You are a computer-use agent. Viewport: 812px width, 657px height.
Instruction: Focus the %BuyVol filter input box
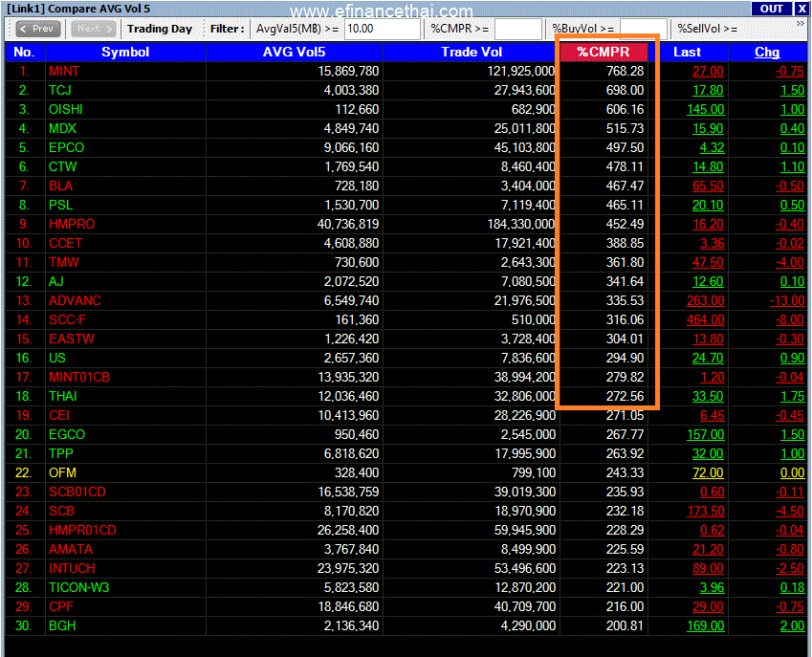click(x=643, y=29)
